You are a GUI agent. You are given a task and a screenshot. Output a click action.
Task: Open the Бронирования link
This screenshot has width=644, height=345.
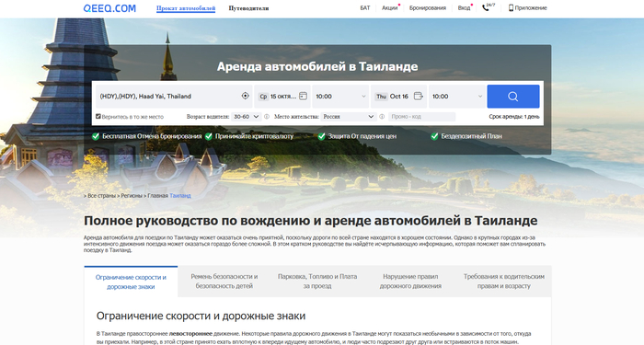(x=428, y=7)
